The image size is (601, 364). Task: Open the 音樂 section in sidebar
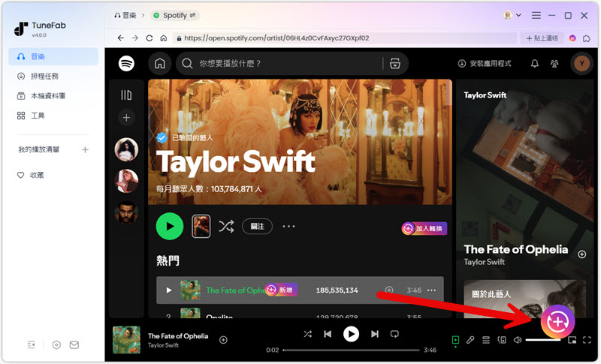coord(53,56)
